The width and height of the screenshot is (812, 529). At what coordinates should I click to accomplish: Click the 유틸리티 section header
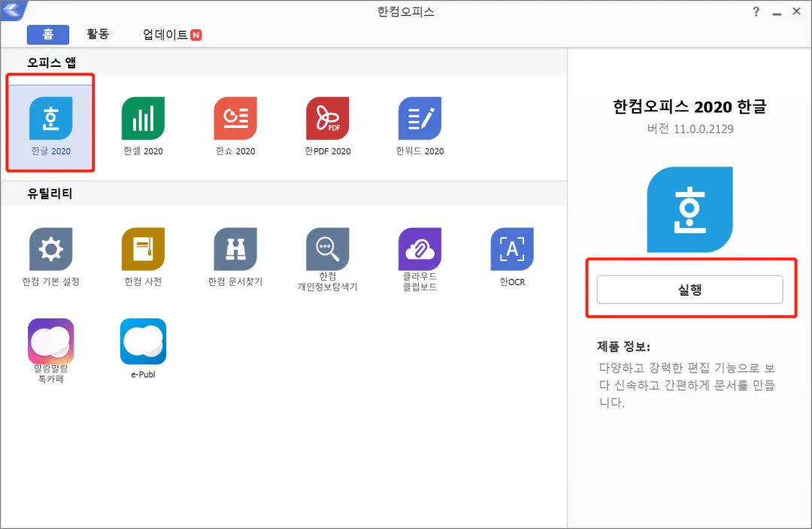50,193
